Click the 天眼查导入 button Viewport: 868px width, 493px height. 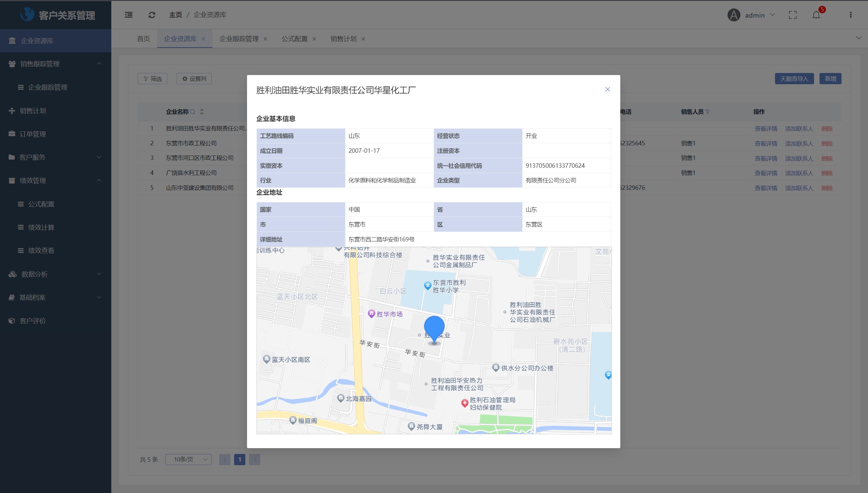[x=794, y=79]
